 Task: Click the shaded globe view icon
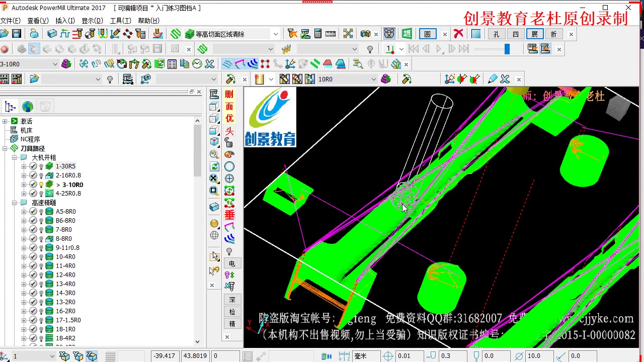tap(214, 223)
